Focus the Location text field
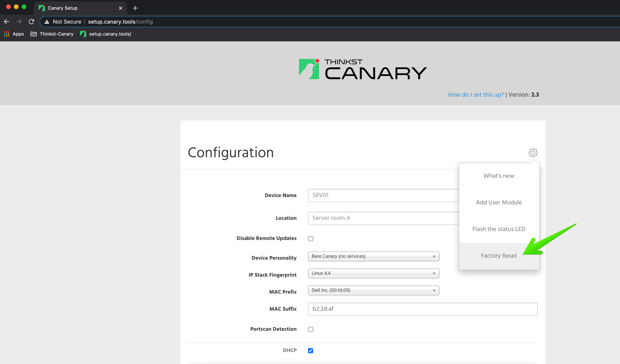Viewport: 620px width, 364px height. (383, 218)
